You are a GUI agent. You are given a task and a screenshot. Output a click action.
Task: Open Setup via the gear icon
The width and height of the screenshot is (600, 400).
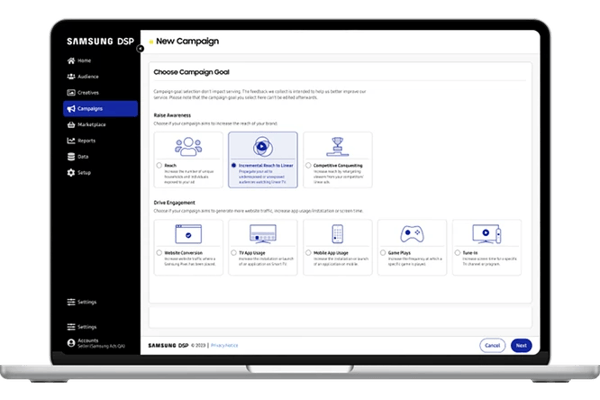tap(70, 173)
